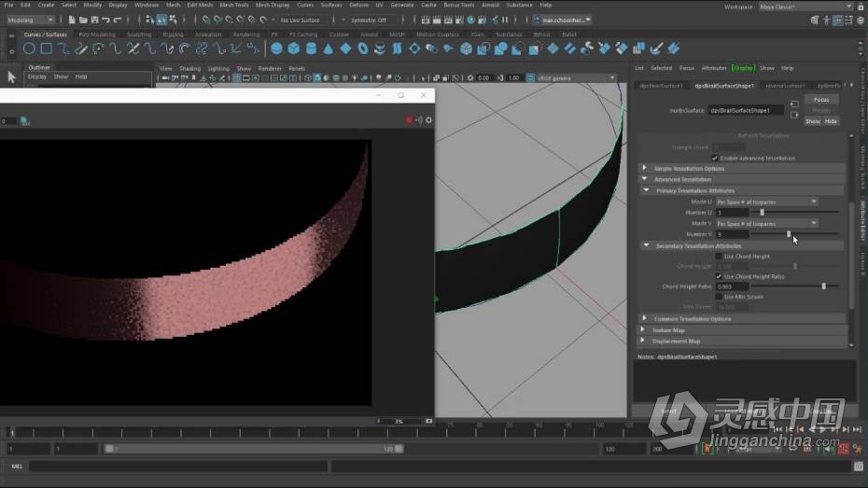Select the NURBS square tool on shelf
Image resolution: width=868 pixels, height=488 pixels.
tap(47, 49)
